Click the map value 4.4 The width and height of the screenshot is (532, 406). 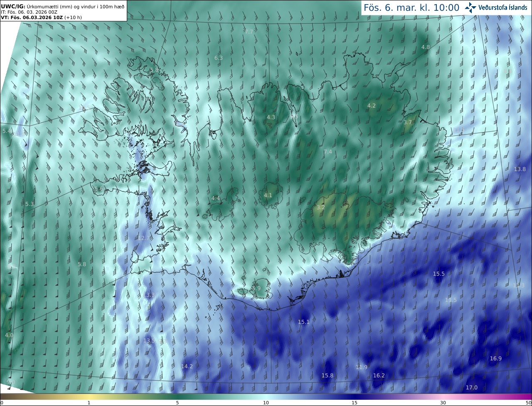pos(216,198)
